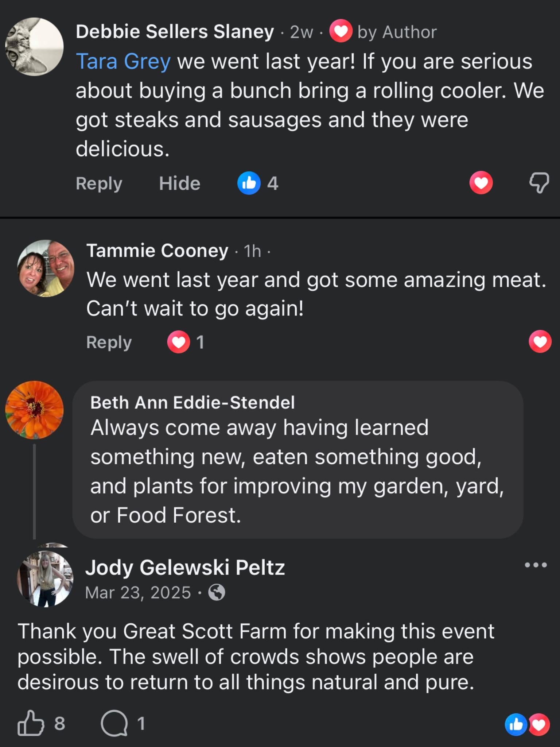Open Beth Ann Eddie-Stendel's profile name
The image size is (560, 747).
pos(192,403)
